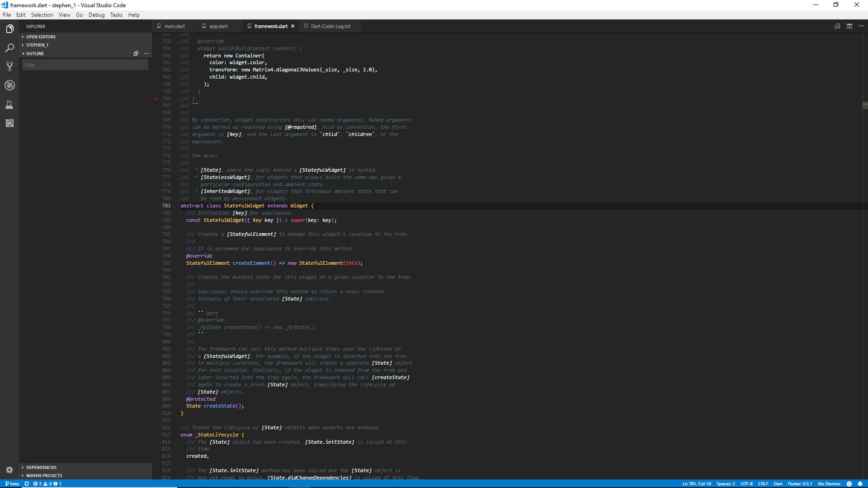The image size is (868, 488).
Task: Open the Debug view icon
Action: [9, 85]
